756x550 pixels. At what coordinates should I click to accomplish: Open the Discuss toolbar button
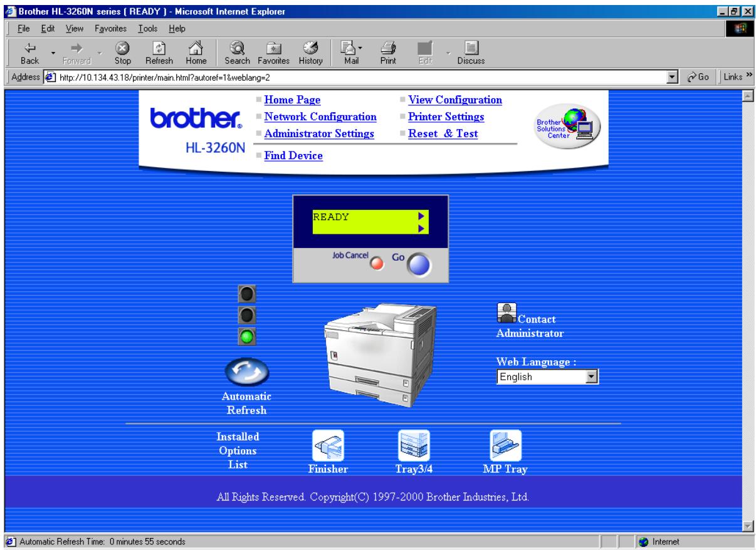(471, 55)
